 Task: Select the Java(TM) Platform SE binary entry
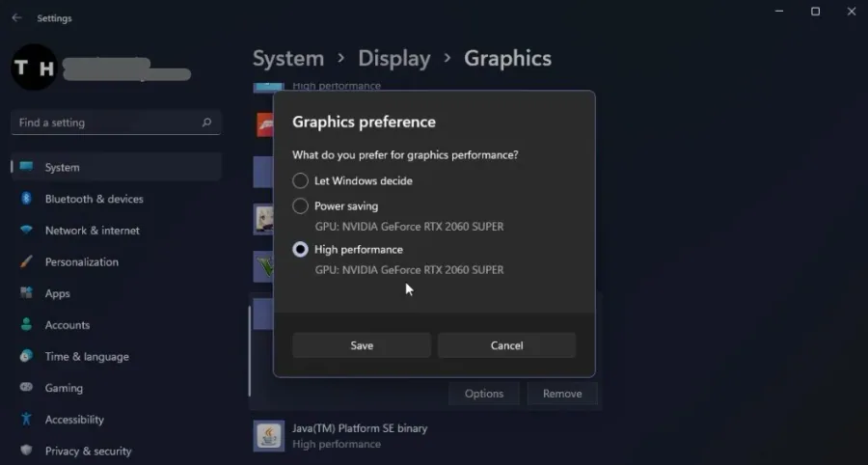point(426,436)
